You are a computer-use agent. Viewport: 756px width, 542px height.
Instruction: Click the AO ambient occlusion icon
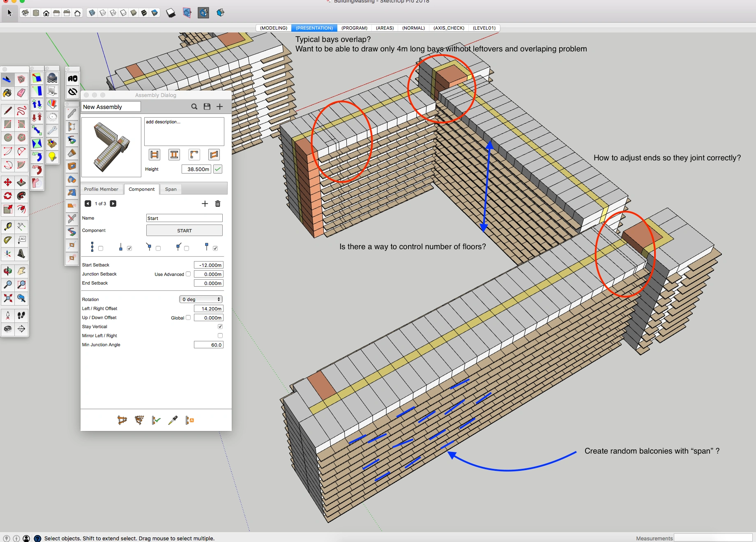72,79
